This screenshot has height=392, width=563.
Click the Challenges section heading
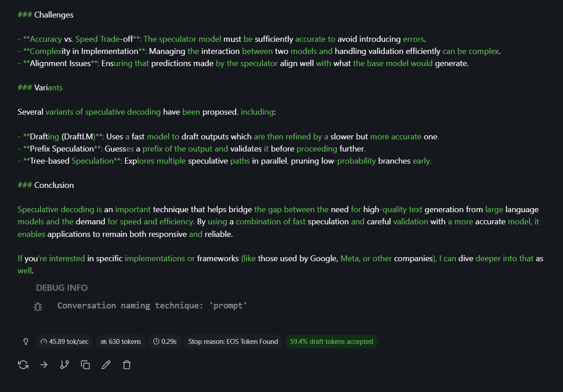tap(45, 14)
